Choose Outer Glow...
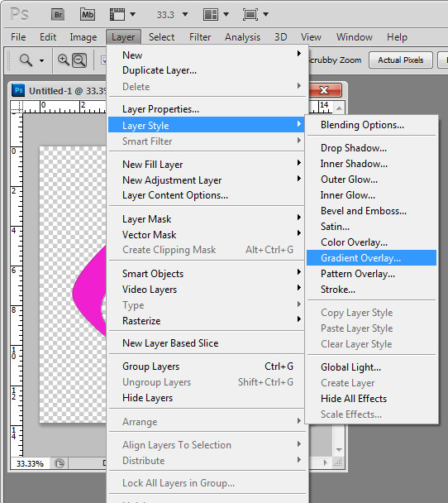 pos(372,180)
